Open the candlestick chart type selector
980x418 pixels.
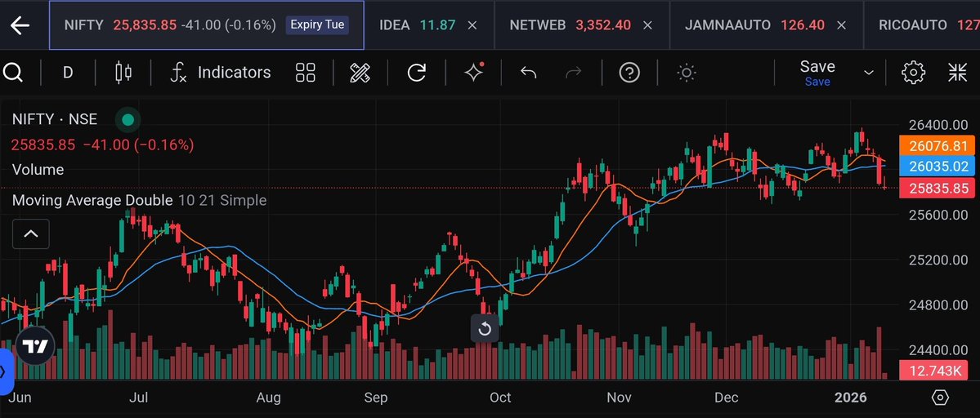click(123, 73)
